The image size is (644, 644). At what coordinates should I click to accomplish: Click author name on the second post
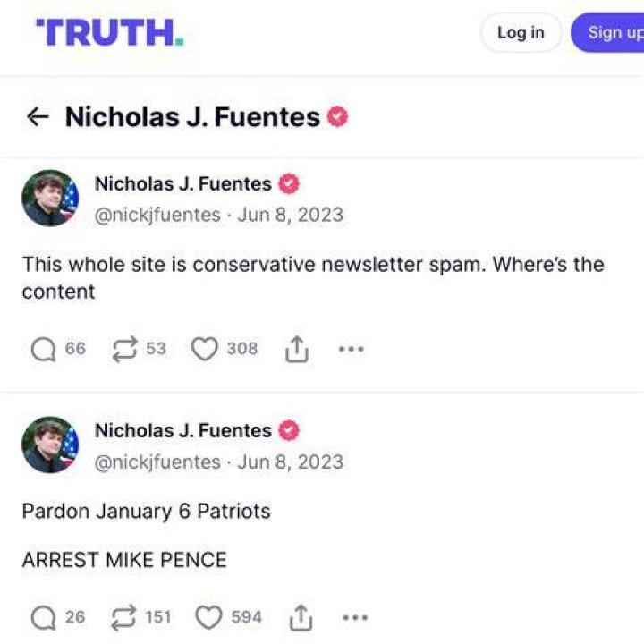(x=183, y=430)
